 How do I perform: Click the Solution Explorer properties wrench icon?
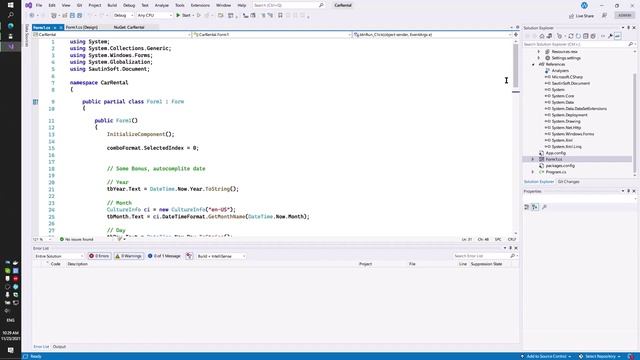coord(610,36)
